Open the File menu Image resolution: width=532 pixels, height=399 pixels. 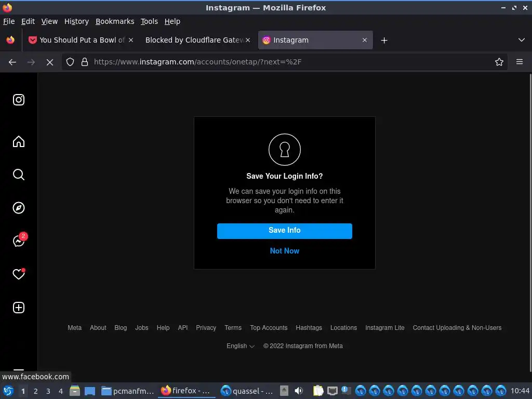[9, 21]
